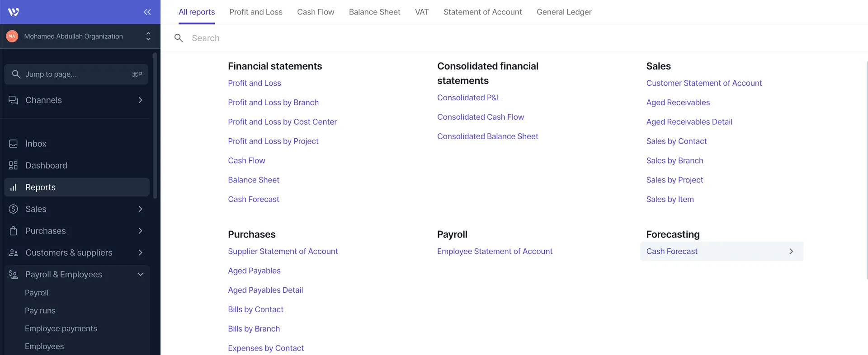Click the Sales dollar icon

(13, 209)
